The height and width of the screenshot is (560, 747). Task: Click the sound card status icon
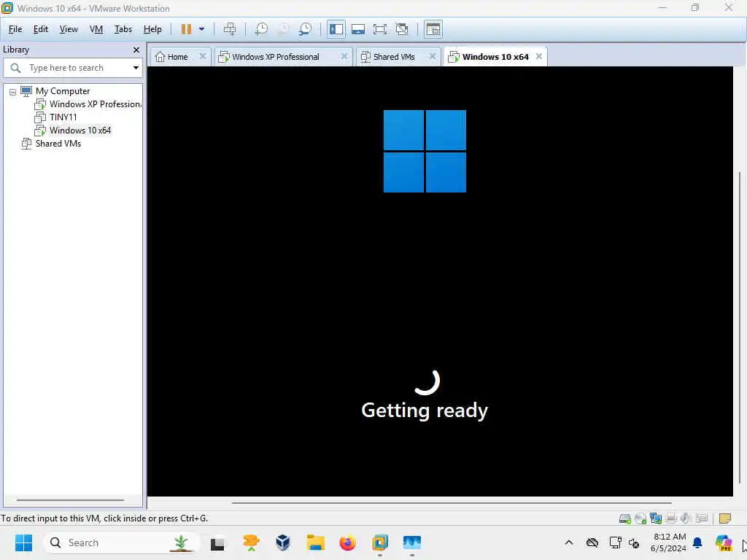pyautogui.click(x=686, y=518)
